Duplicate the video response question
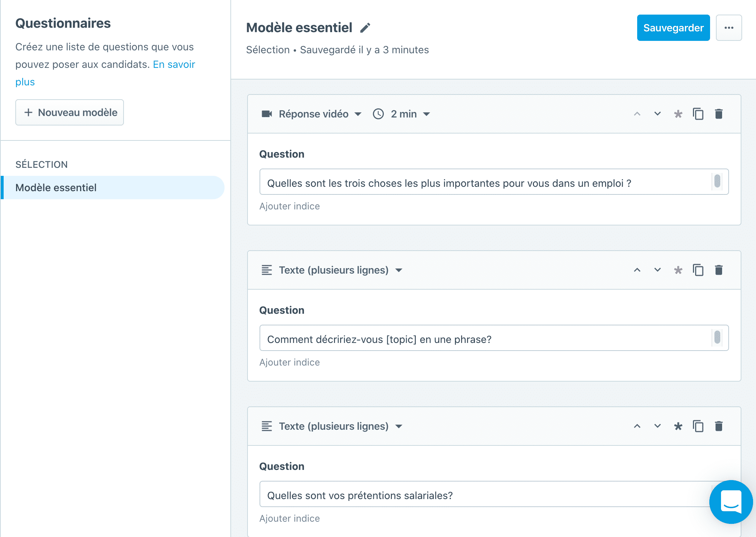Screen dimensions: 756x537 pos(698,114)
